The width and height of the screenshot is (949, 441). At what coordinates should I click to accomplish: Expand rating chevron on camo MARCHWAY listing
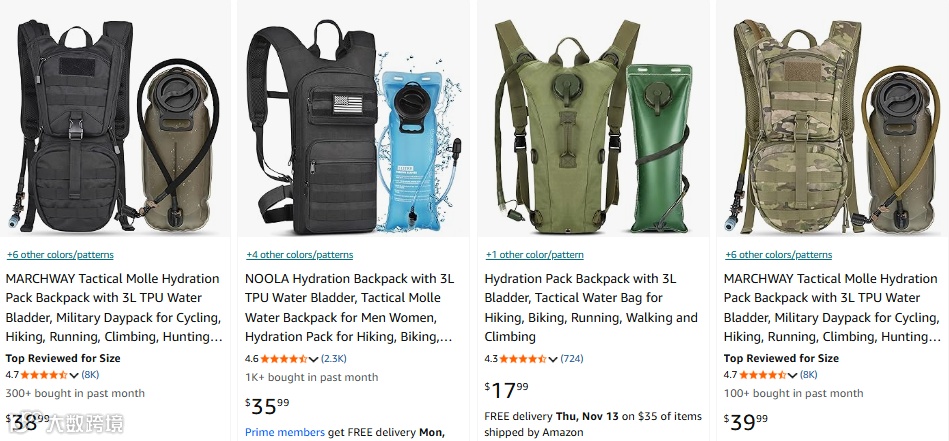[792, 375]
